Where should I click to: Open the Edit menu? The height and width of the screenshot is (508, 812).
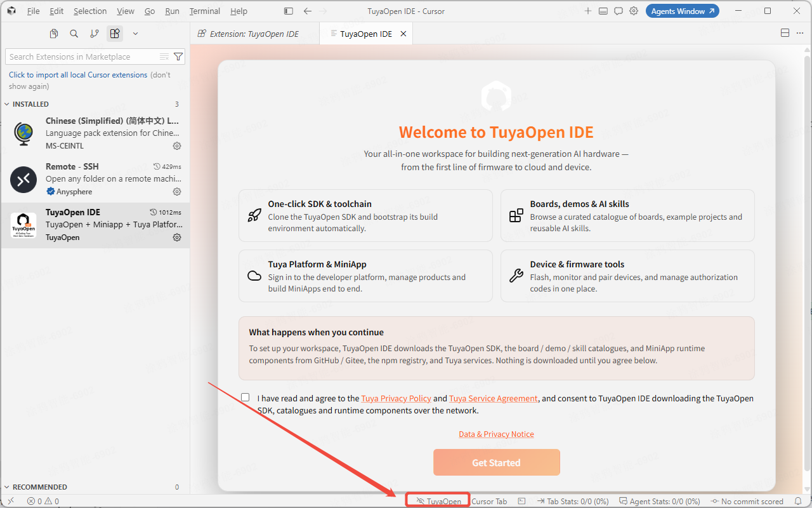pyautogui.click(x=56, y=11)
